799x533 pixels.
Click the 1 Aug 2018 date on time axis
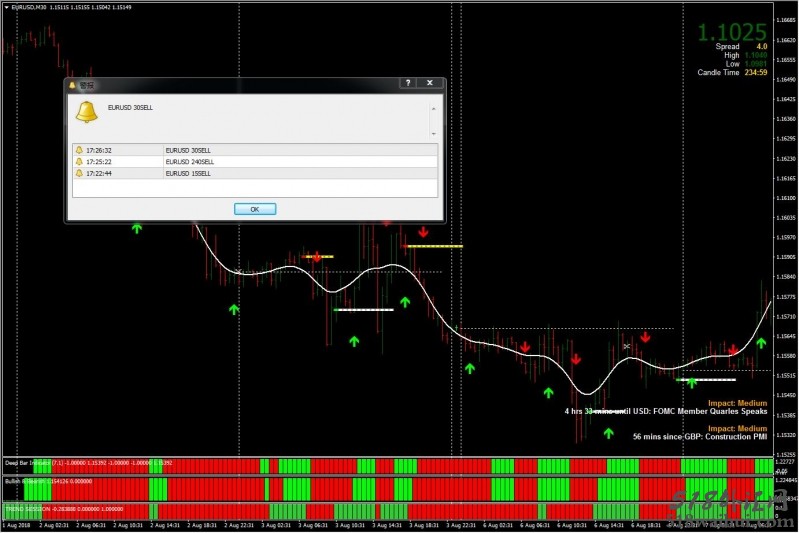pyautogui.click(x=16, y=525)
